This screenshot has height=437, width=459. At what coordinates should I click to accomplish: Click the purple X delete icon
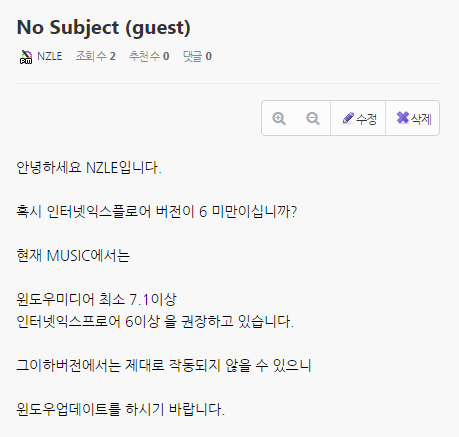coord(403,118)
